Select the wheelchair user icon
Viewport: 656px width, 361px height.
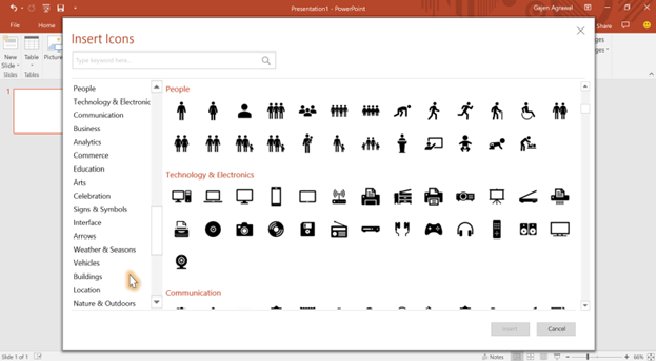coord(528,111)
